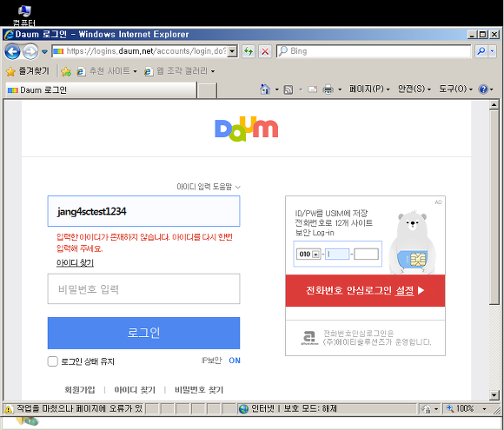504x430 pixels.
Task: Click the ID field containing jang4sctest1234
Action: coord(143,211)
